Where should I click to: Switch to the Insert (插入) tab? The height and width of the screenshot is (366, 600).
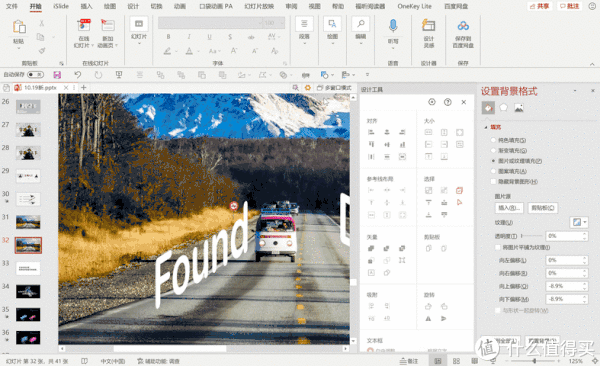86,6
